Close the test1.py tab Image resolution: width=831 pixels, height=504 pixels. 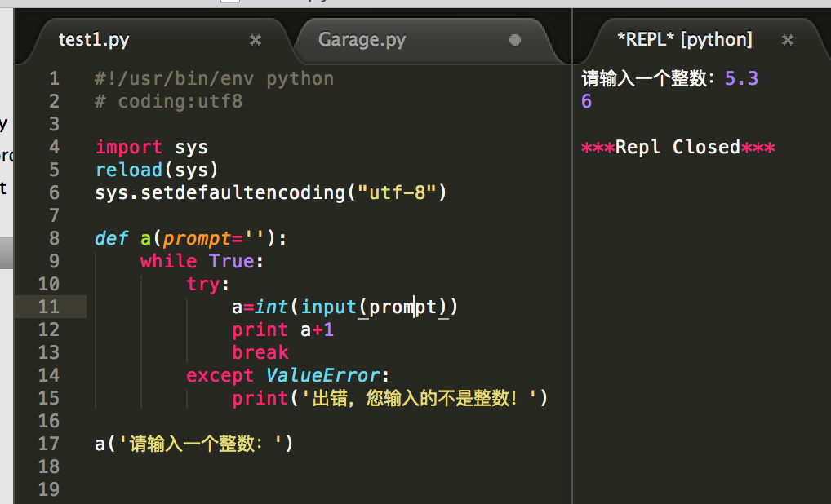256,40
